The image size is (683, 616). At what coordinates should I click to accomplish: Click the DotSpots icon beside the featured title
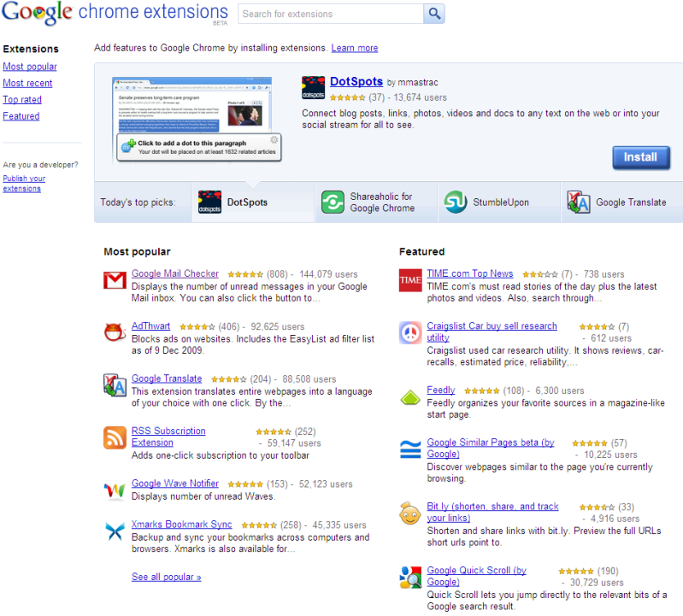click(313, 87)
